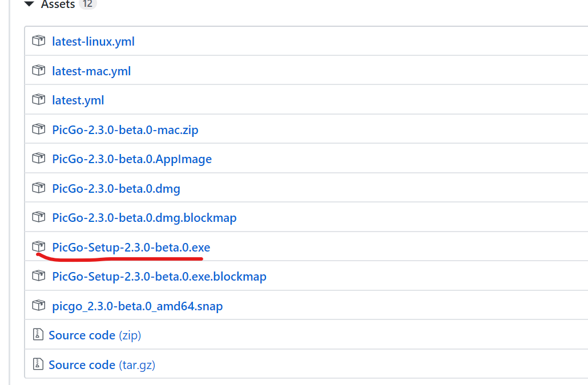Open PicGo-Setup-2.3.0-beta.0.exe.blockmap link
The width and height of the screenshot is (588, 385).
(159, 277)
